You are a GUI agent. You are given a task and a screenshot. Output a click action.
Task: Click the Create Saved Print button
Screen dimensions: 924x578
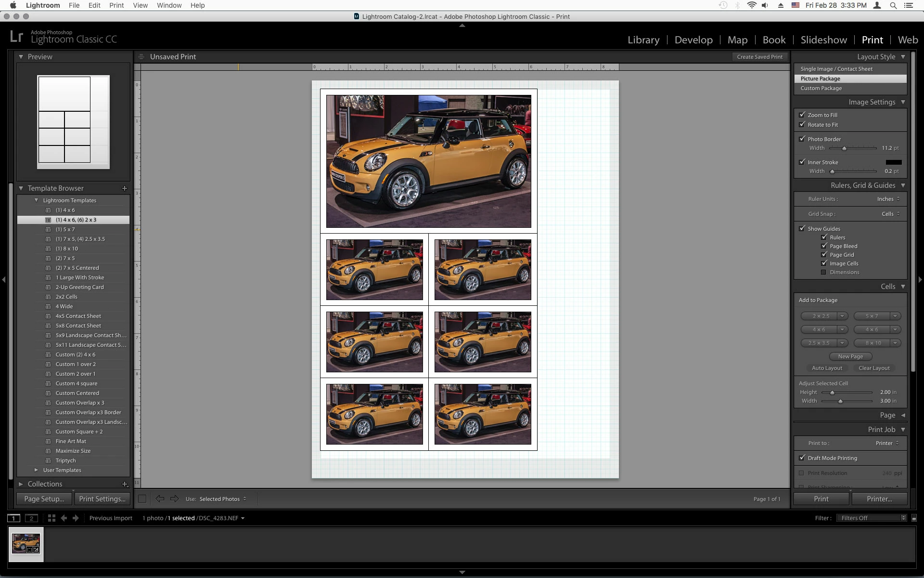point(759,57)
